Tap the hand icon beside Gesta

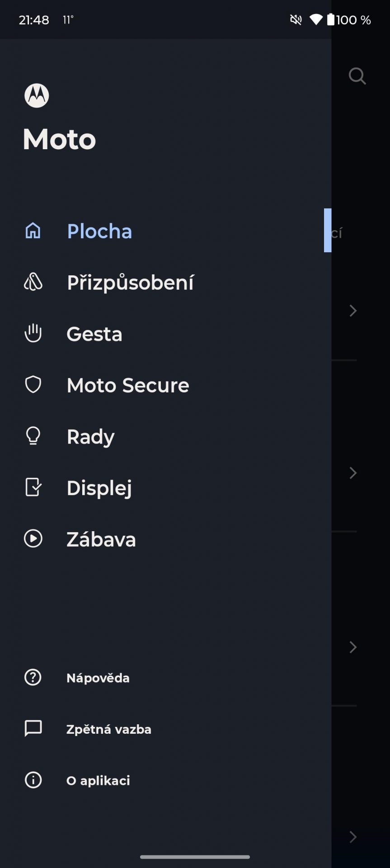click(x=33, y=333)
